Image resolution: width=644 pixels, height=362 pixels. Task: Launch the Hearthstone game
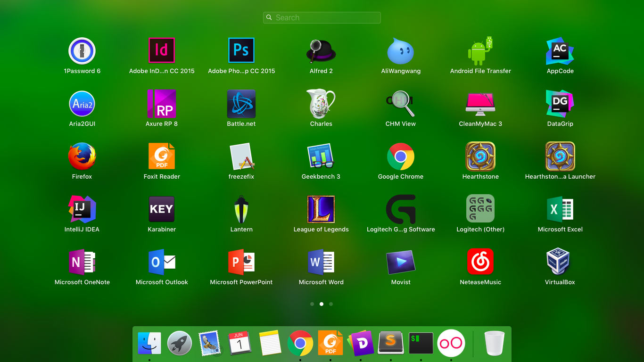click(480, 156)
